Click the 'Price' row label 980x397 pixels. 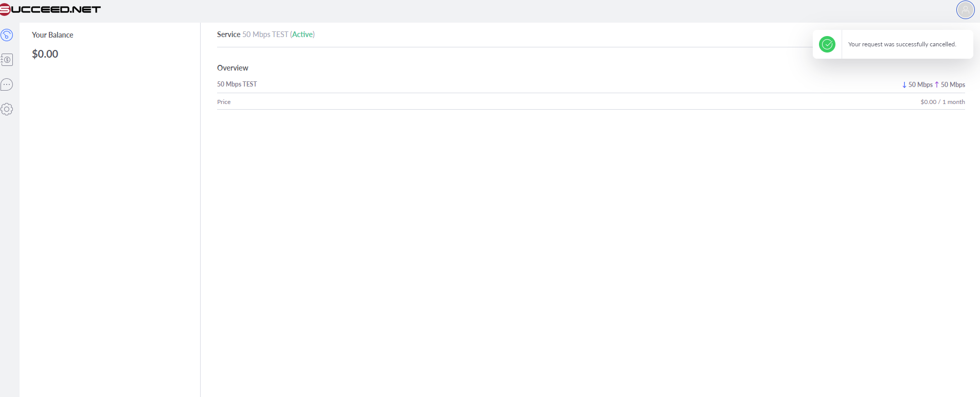224,102
